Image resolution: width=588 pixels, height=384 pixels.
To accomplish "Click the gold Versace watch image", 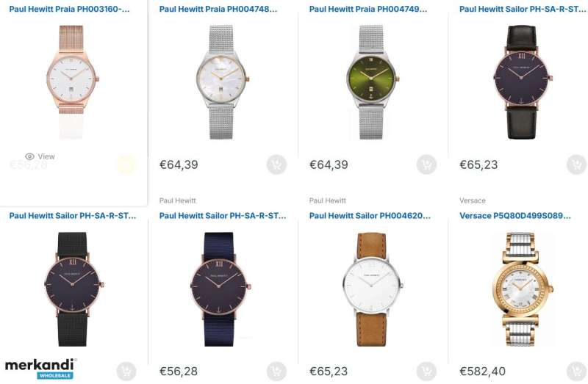I will [523, 289].
